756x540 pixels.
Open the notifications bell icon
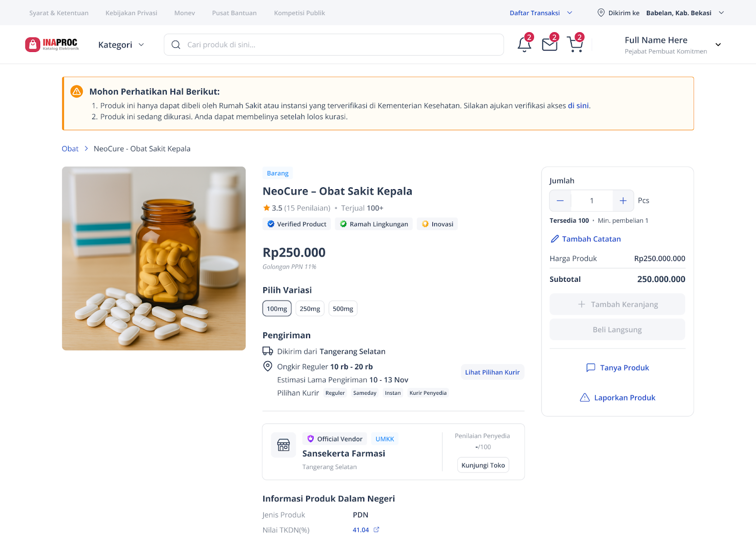pos(524,44)
